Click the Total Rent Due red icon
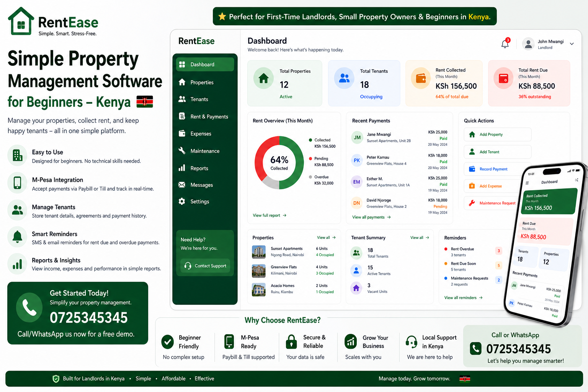Viewport: 588px width, 392px height. click(503, 78)
